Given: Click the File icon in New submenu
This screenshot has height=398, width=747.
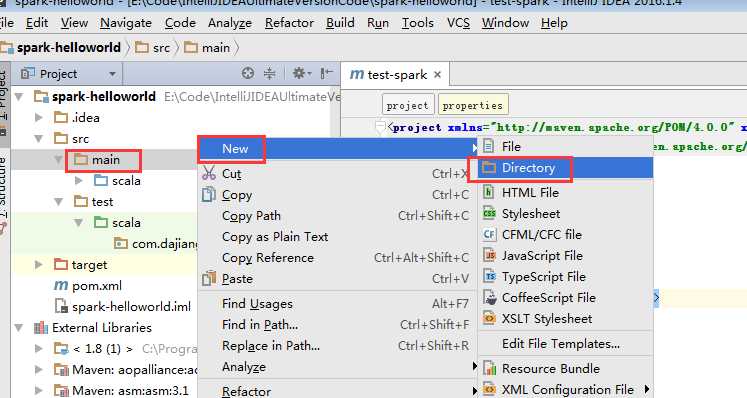Looking at the screenshot, I should 489,146.
